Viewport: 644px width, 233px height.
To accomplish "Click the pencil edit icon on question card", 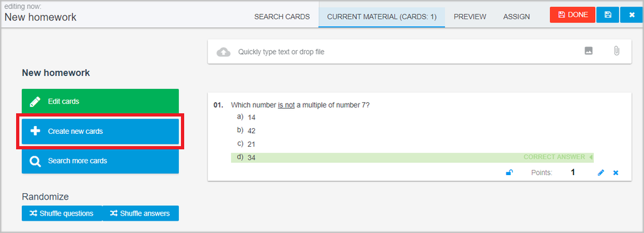I will 601,172.
